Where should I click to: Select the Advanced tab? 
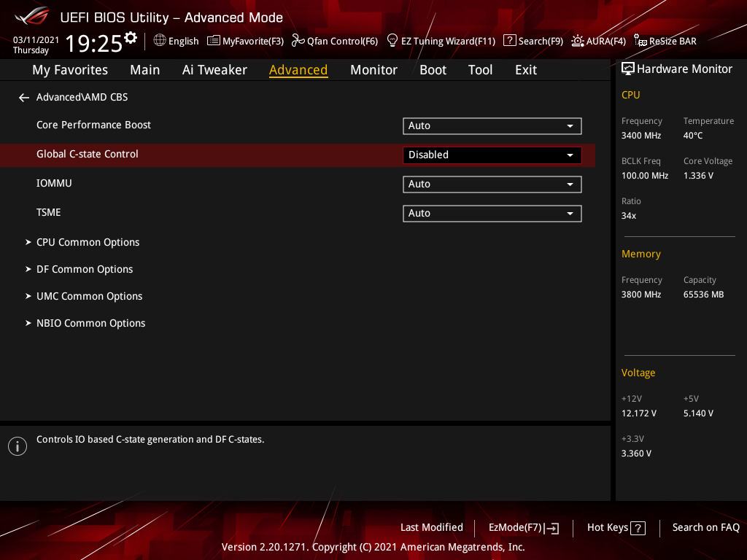298,70
